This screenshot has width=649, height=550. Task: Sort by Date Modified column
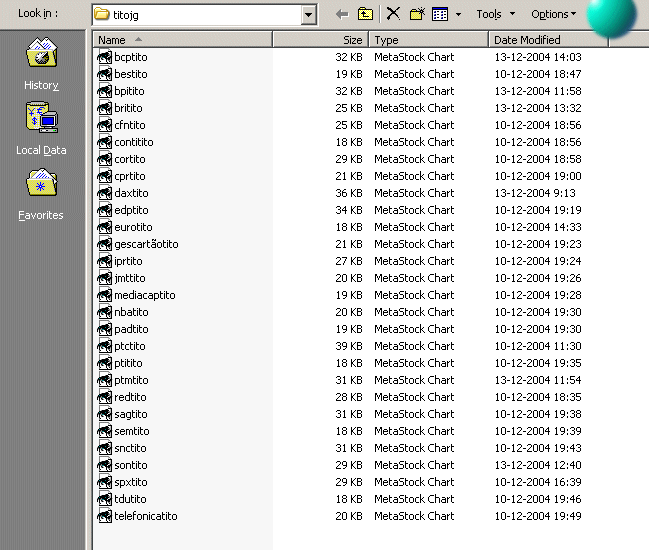547,40
